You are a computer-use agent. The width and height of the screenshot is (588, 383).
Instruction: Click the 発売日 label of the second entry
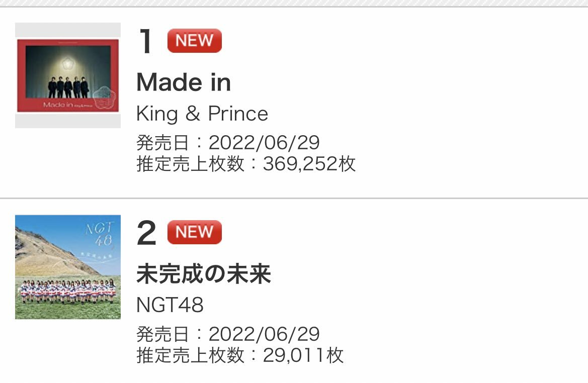tap(162, 334)
